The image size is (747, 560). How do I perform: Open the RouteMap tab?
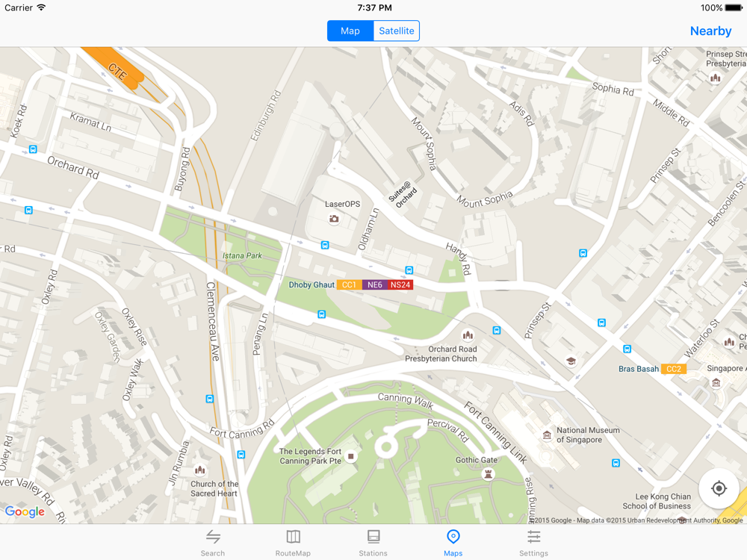[x=293, y=543]
